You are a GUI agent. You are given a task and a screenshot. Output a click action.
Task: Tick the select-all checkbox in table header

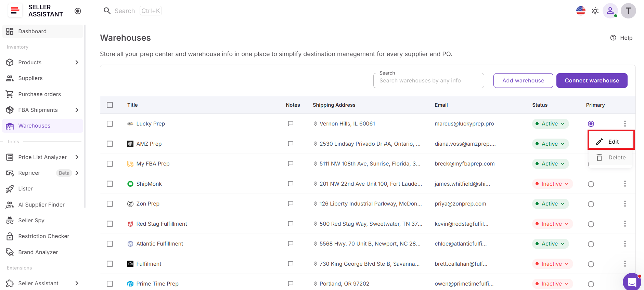[110, 105]
